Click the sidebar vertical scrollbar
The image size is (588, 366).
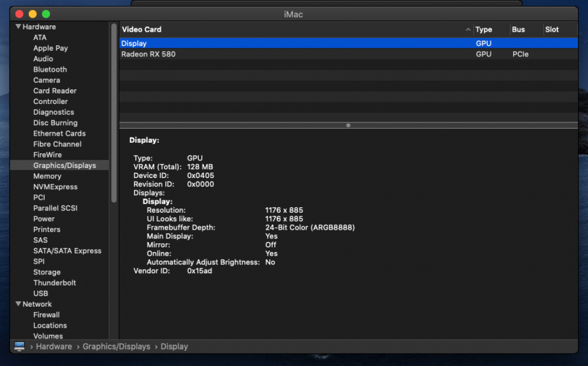114,112
